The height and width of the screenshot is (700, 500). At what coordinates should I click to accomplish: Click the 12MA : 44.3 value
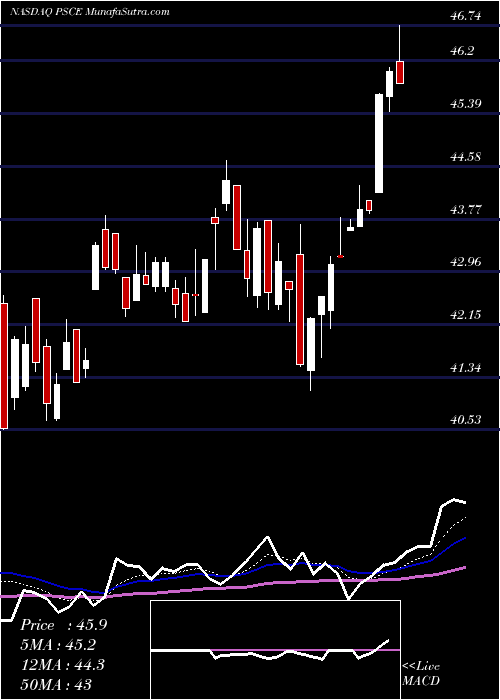click(62, 664)
